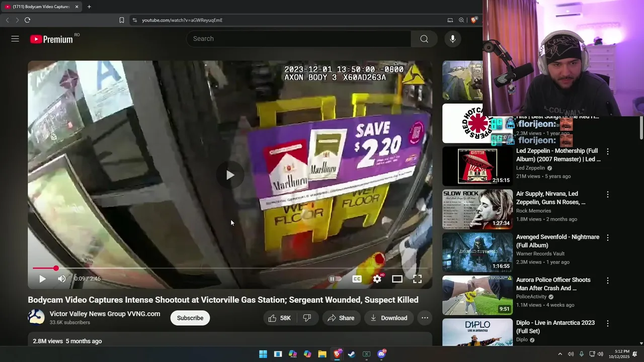Go back to previous page
Screen dimensions: 644x362
tap(8, 20)
